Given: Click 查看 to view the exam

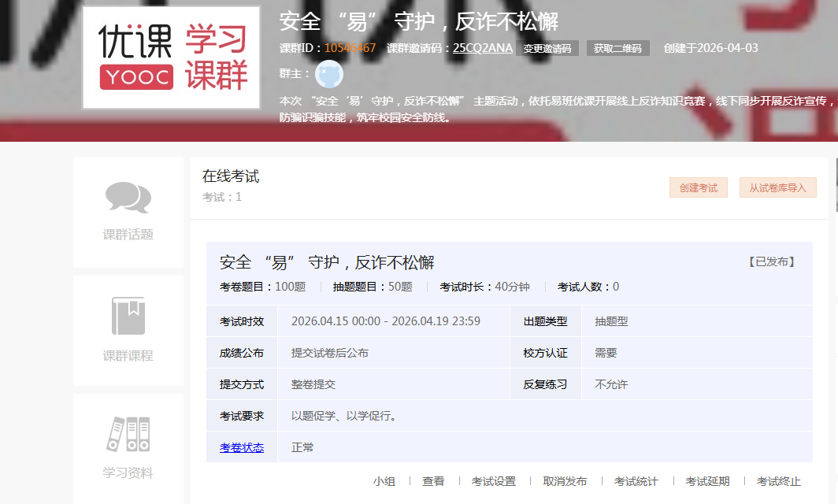Looking at the screenshot, I should tap(433, 481).
